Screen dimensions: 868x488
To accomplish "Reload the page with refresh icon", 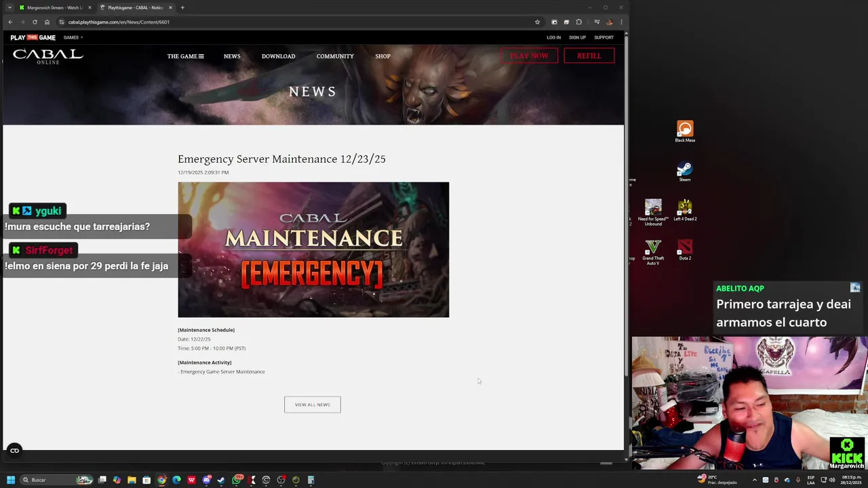I will coord(35,22).
